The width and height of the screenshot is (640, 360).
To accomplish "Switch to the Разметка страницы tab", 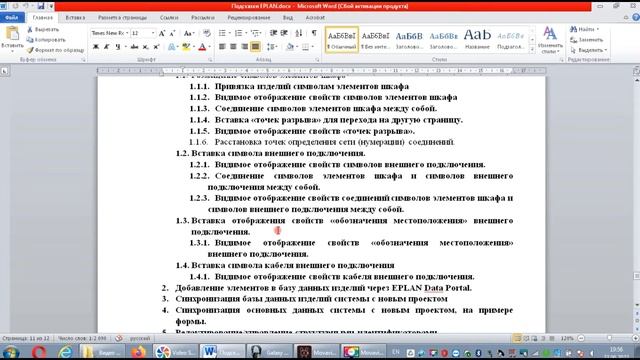I will [122, 18].
